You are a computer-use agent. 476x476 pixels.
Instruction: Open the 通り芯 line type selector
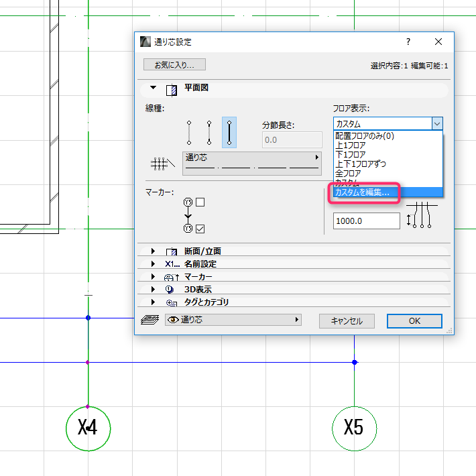(251, 162)
